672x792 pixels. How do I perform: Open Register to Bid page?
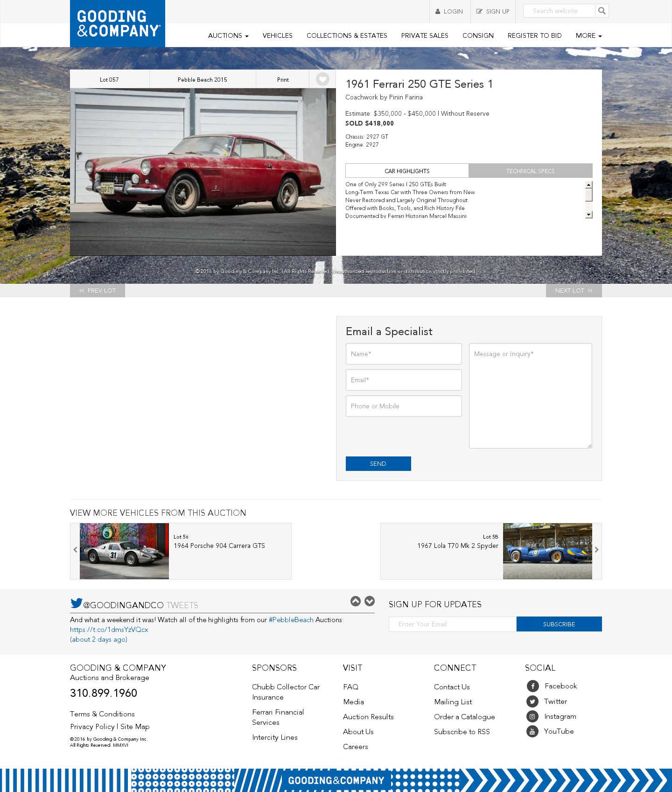(x=535, y=35)
